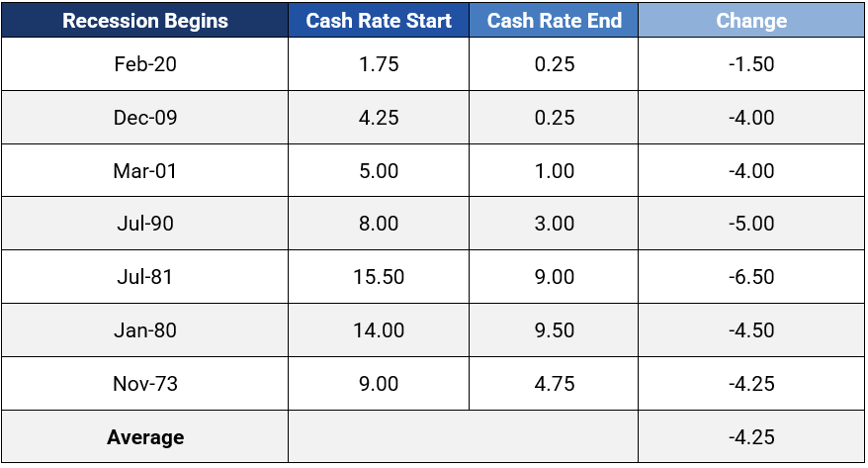Click the Change column header
The image size is (868, 468).
click(x=751, y=21)
